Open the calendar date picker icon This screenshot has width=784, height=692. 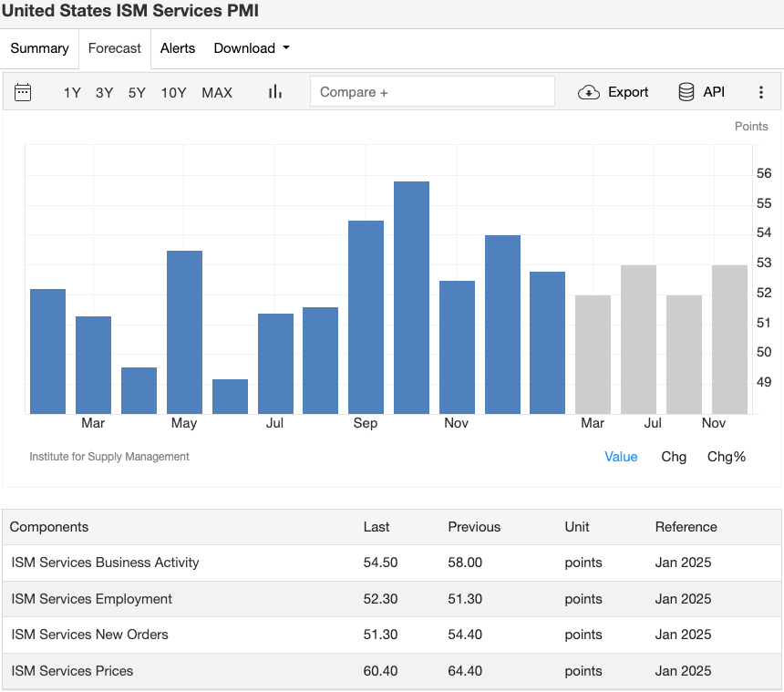pyautogui.click(x=23, y=92)
